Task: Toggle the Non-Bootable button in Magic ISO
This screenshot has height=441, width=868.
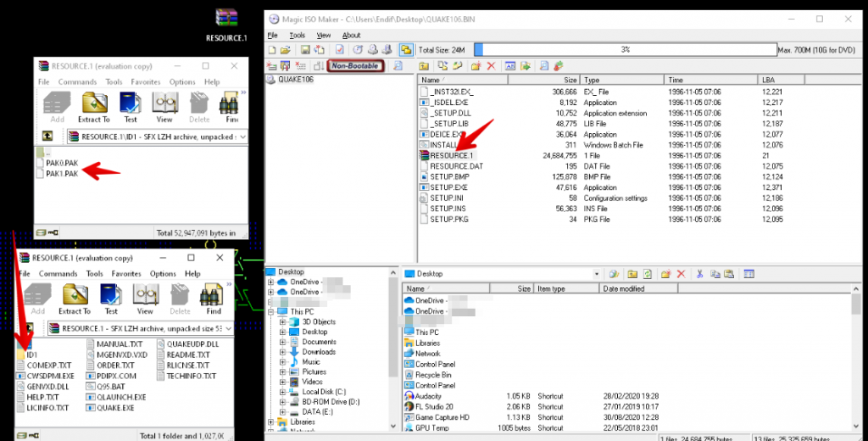Action: 355,66
